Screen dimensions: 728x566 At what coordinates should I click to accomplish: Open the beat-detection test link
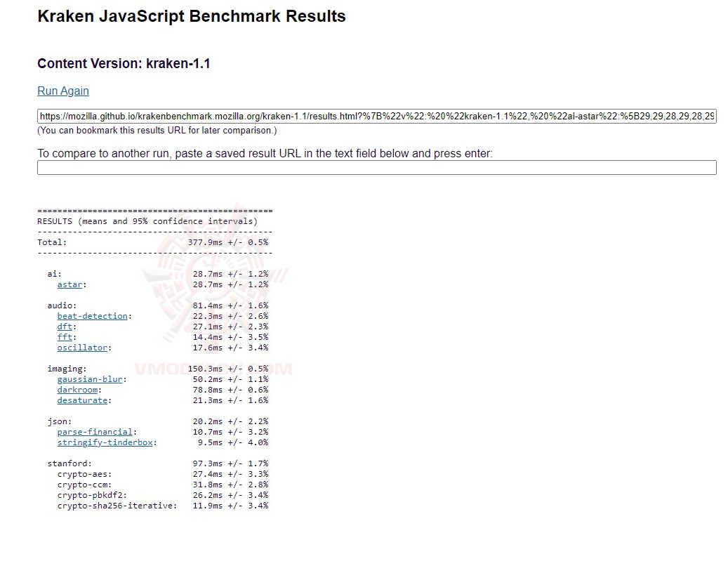(x=93, y=316)
